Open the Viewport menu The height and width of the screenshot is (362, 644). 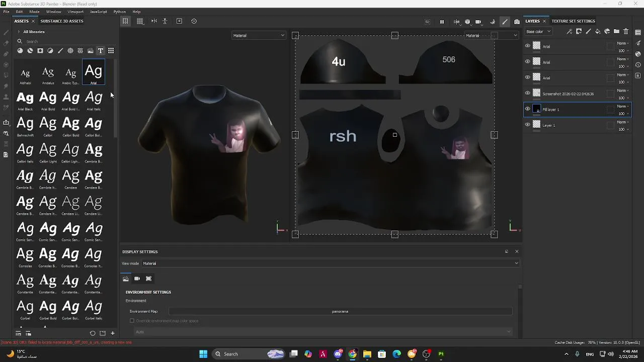point(75,12)
